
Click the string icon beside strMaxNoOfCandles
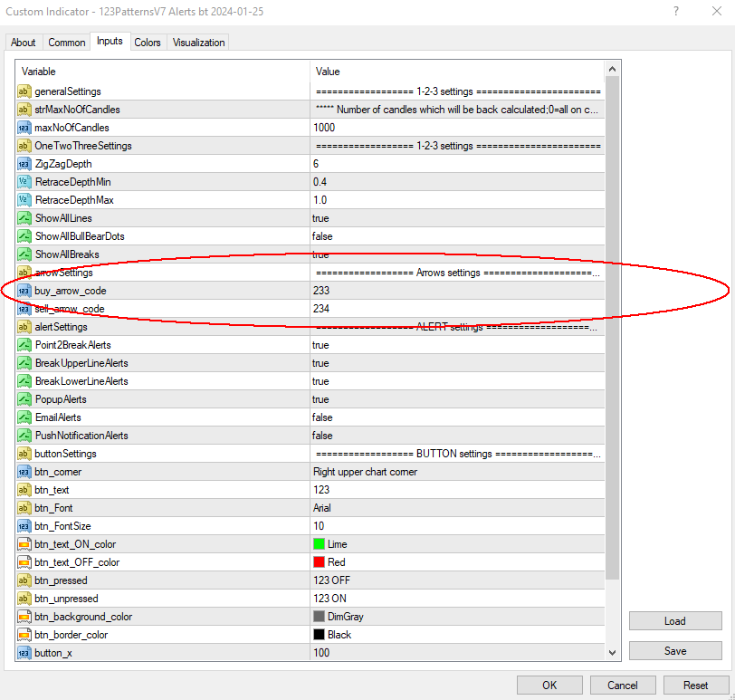tap(24, 110)
